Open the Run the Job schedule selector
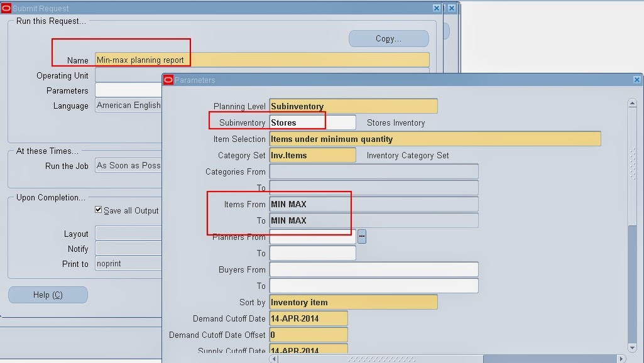644x363 pixels. point(129,165)
